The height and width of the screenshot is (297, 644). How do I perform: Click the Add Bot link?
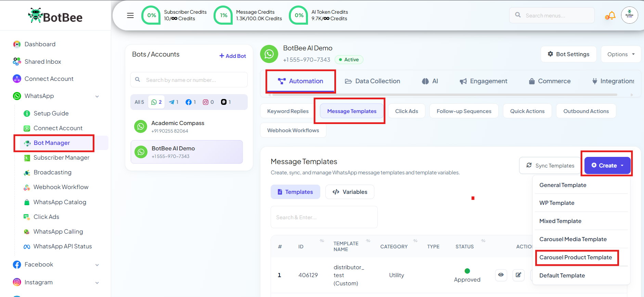click(x=233, y=56)
